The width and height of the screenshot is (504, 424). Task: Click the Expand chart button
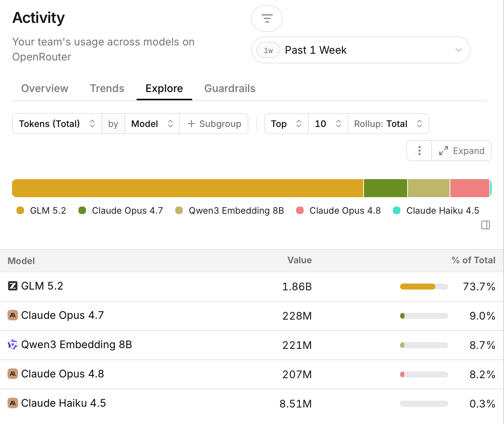462,151
